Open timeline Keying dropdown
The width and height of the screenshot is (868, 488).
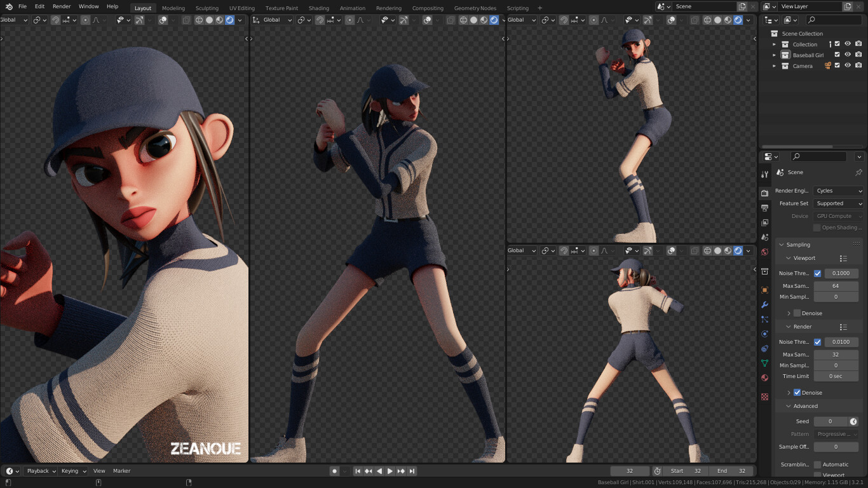73,471
